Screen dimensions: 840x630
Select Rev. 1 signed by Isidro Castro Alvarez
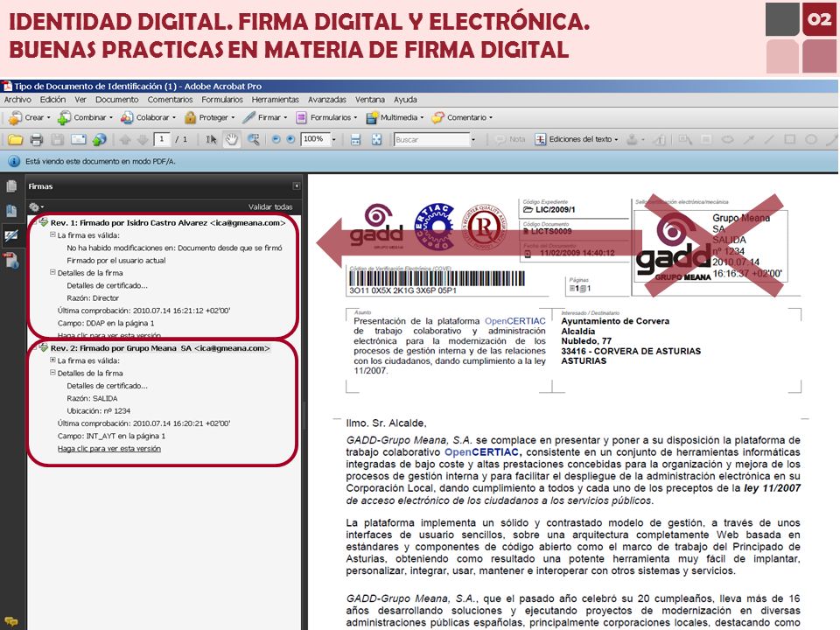(x=168, y=223)
